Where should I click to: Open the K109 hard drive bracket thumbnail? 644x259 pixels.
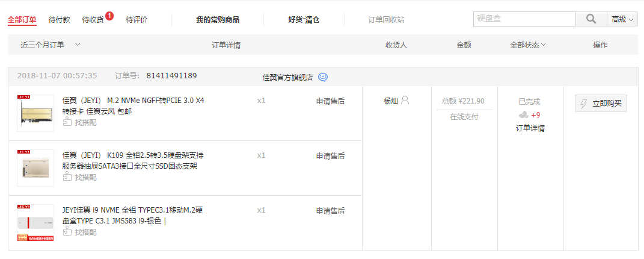point(35,167)
